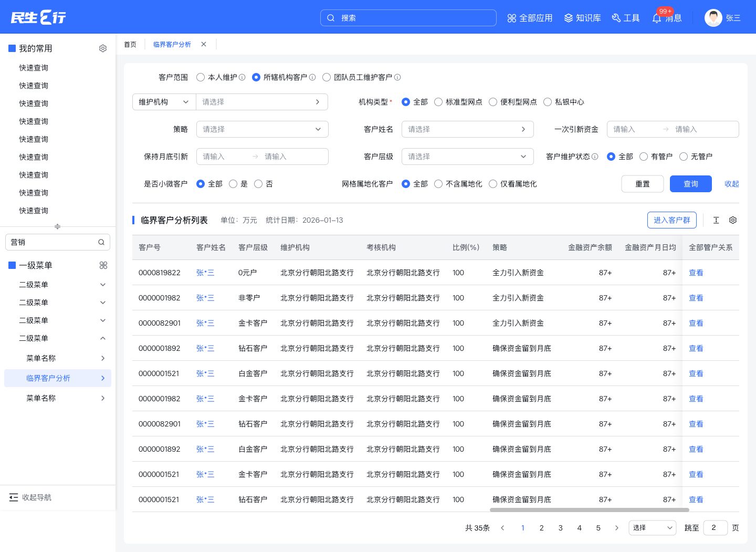Click info icon next to 团队员工维护客户
Screen dimensions: 756x552
397,77
